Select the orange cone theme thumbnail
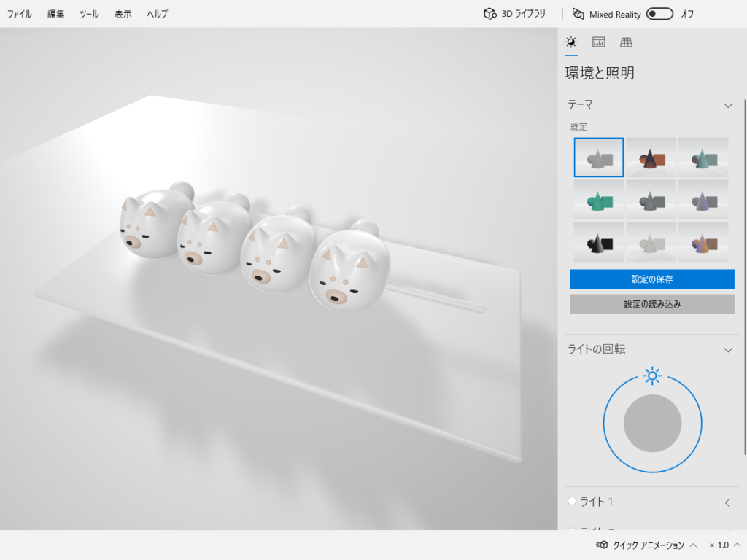Screen dimensions: 747x560 pos(651,157)
